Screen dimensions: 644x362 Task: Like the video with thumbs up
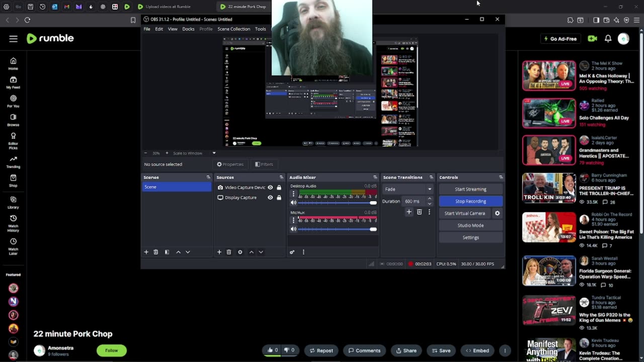(273, 350)
